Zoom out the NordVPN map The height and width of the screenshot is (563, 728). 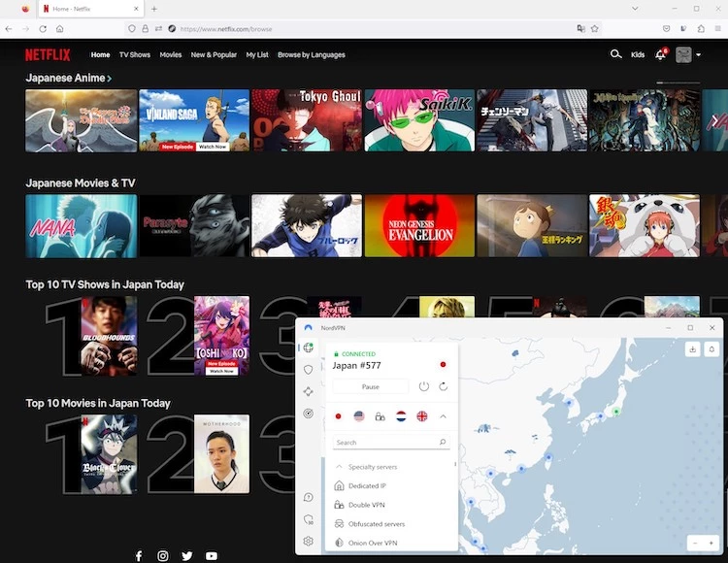click(x=695, y=543)
